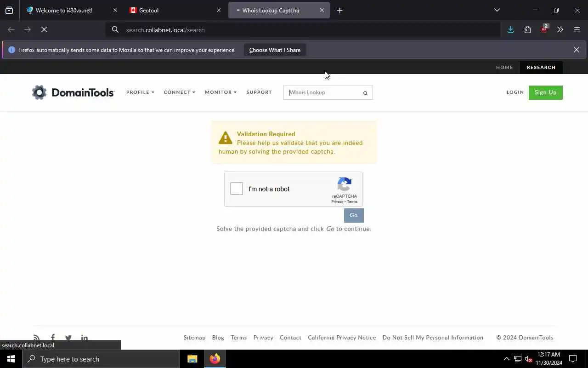Open the extensions puzzle-piece menu
The image size is (588, 368).
point(527,29)
